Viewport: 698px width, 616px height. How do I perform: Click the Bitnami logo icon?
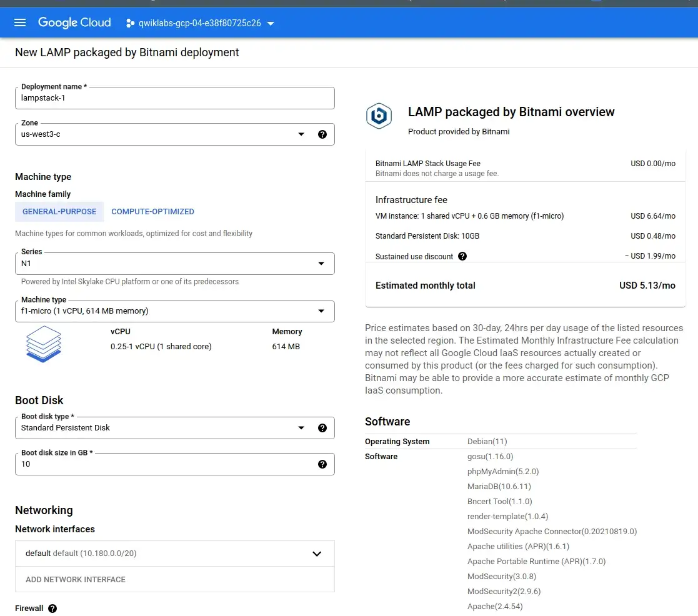pos(379,116)
